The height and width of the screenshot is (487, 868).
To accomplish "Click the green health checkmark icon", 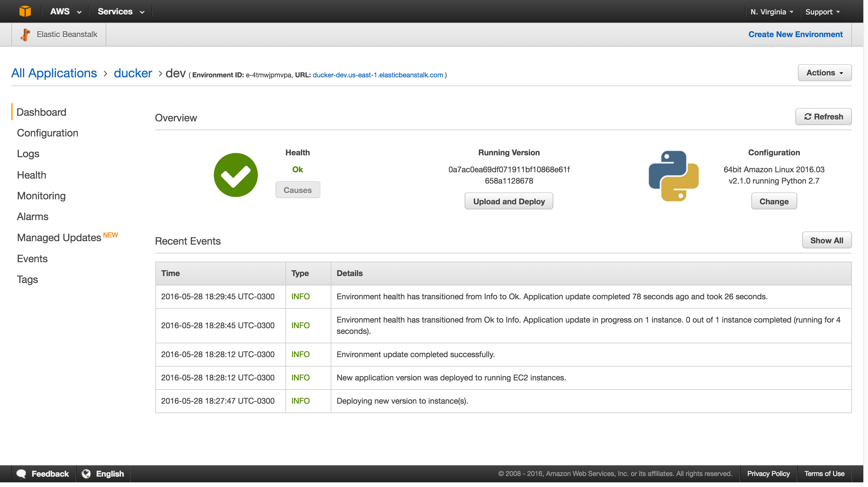I will click(x=235, y=175).
